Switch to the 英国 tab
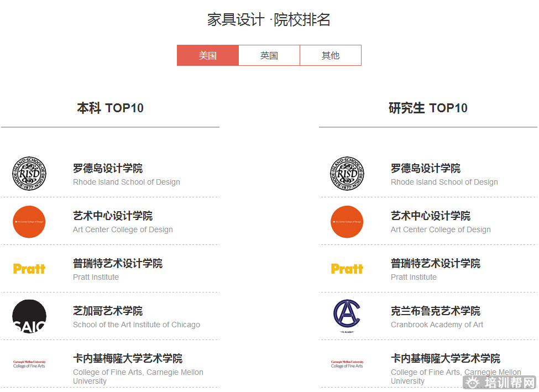Viewport: 539px width, 392px height. (x=269, y=55)
